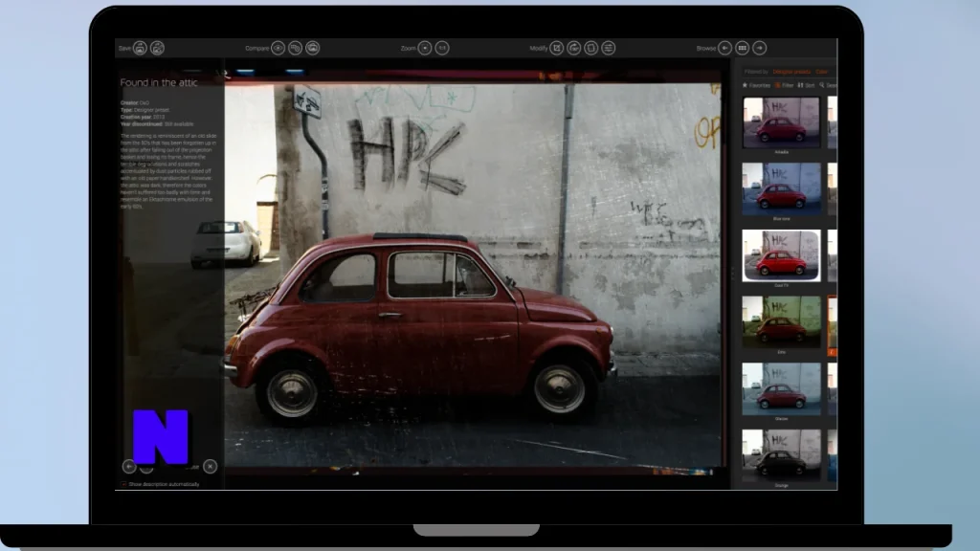
Task: Select the Glacier preset thumbnail
Action: pyautogui.click(x=781, y=388)
